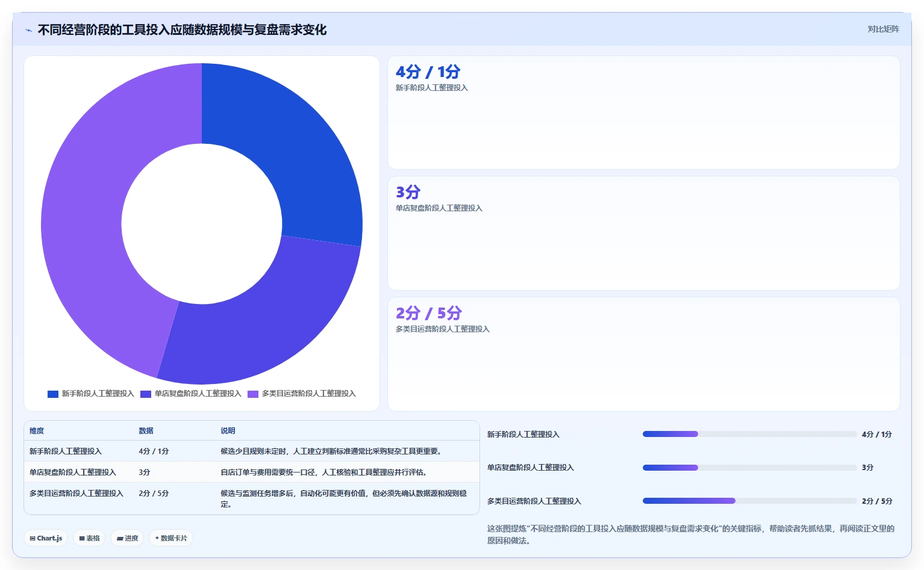
Task: Click the 进度 tag chip
Action: pos(127,538)
